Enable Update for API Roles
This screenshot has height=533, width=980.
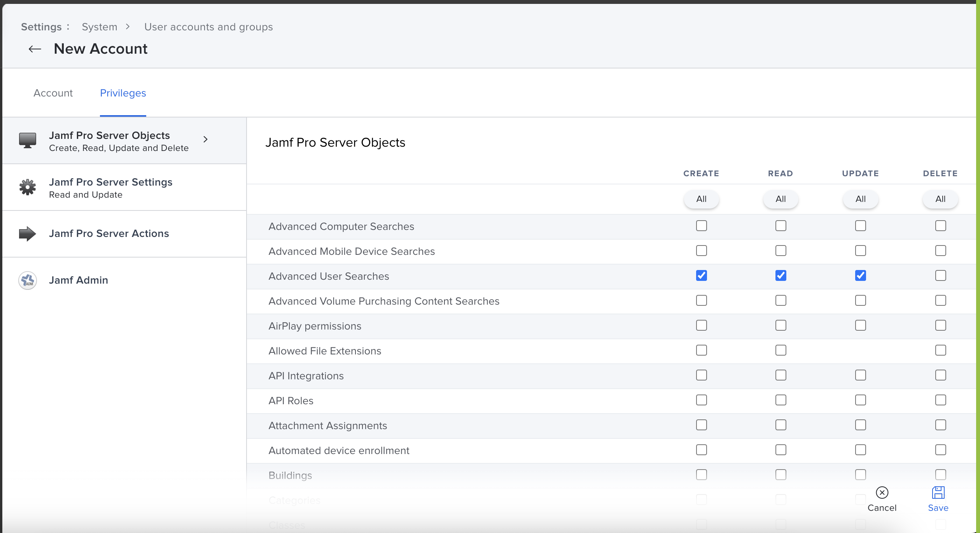[861, 400]
